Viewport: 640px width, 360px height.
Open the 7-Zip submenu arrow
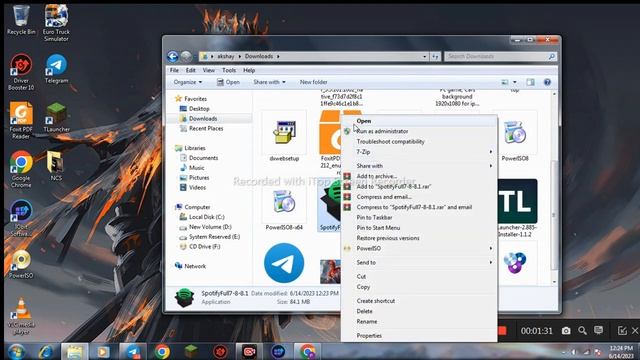(x=491, y=152)
